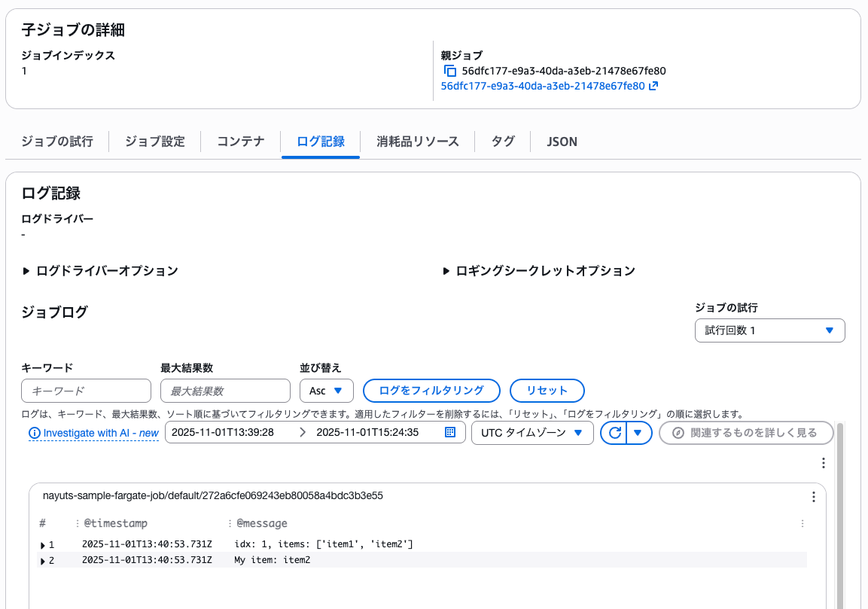Copy the parent job ID 56dfc177
Viewport: 868px width, 609px height.
(x=449, y=69)
